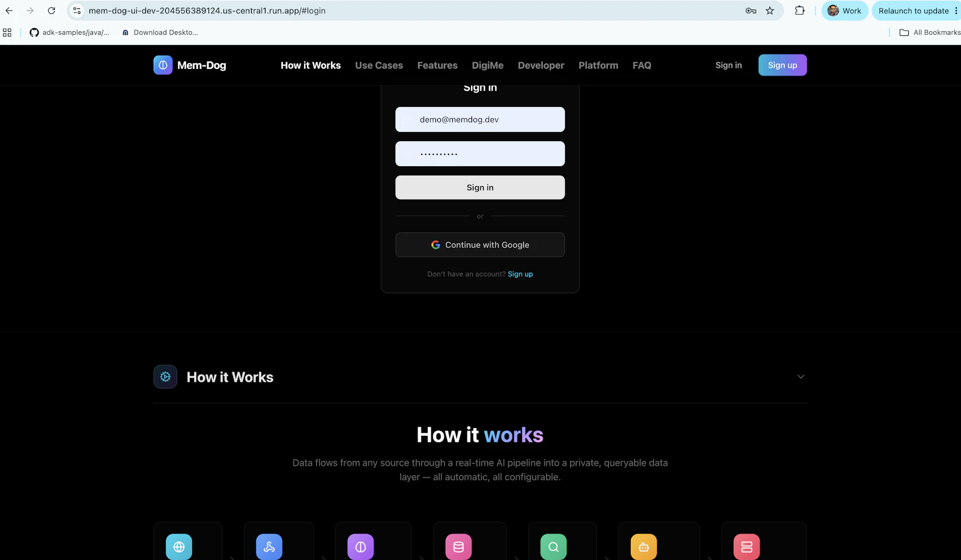The width and height of the screenshot is (961, 560).
Task: Click the Sign in link in header
Action: click(x=729, y=65)
